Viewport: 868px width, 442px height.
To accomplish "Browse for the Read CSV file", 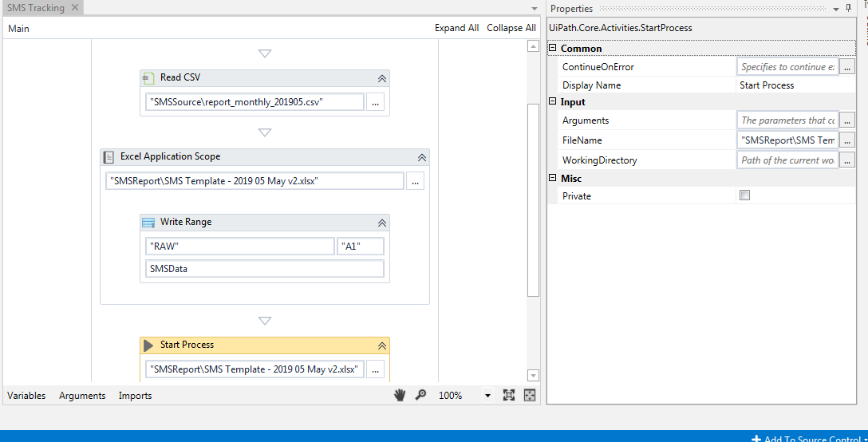I will tap(375, 102).
